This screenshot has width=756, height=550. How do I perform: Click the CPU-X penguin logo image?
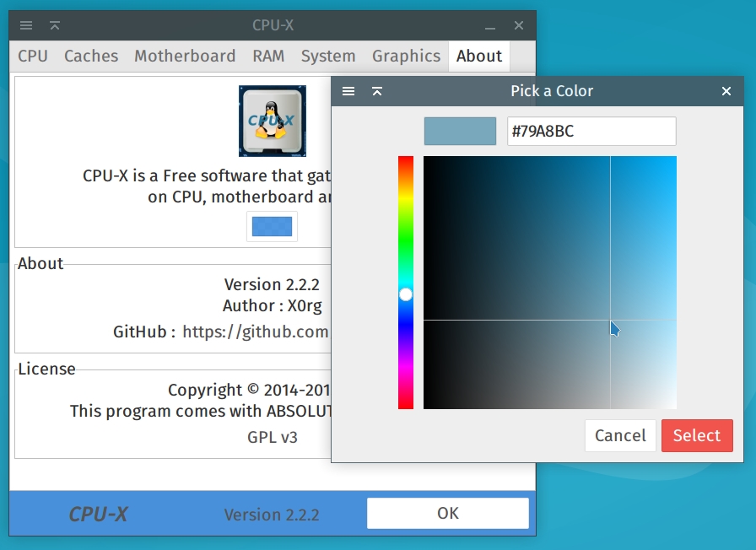(273, 121)
